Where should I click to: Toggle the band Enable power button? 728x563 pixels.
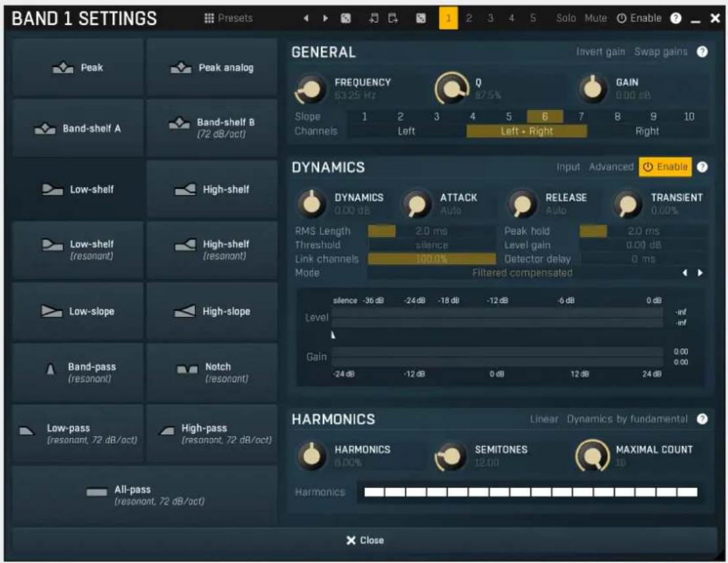tap(639, 18)
